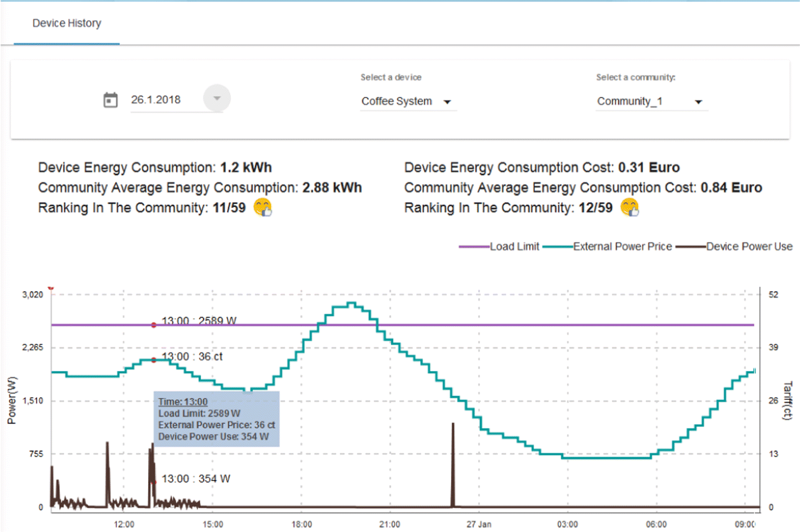
Task: Click the chart label '13:00 : 2589 W'
Action: click(199, 320)
